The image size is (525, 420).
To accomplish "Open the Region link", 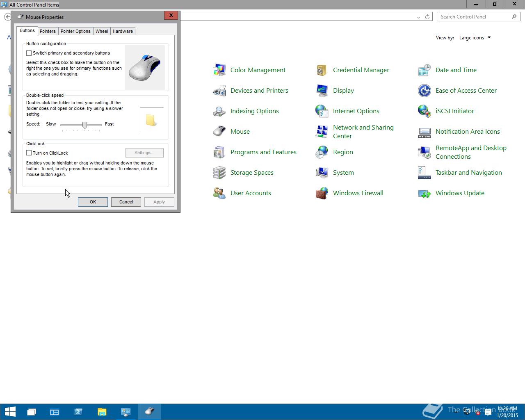I will click(343, 152).
